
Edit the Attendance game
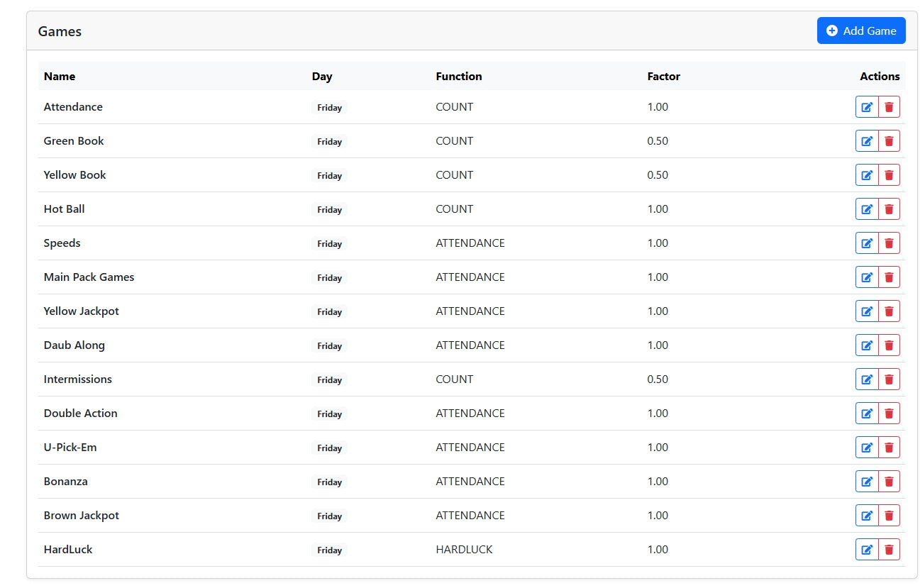[867, 107]
